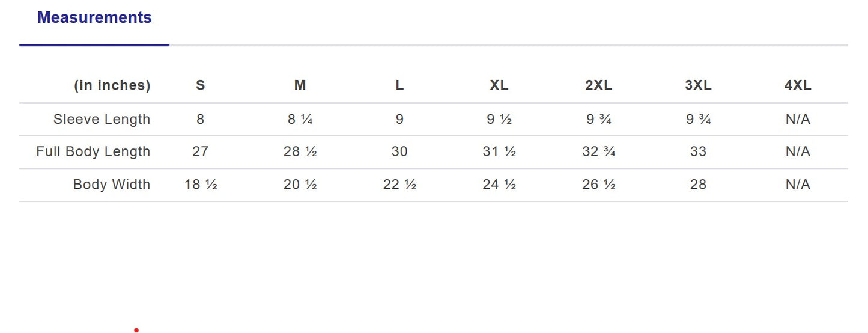
Task: Click the N/A cell in Sleeve Length row
Action: (x=798, y=119)
